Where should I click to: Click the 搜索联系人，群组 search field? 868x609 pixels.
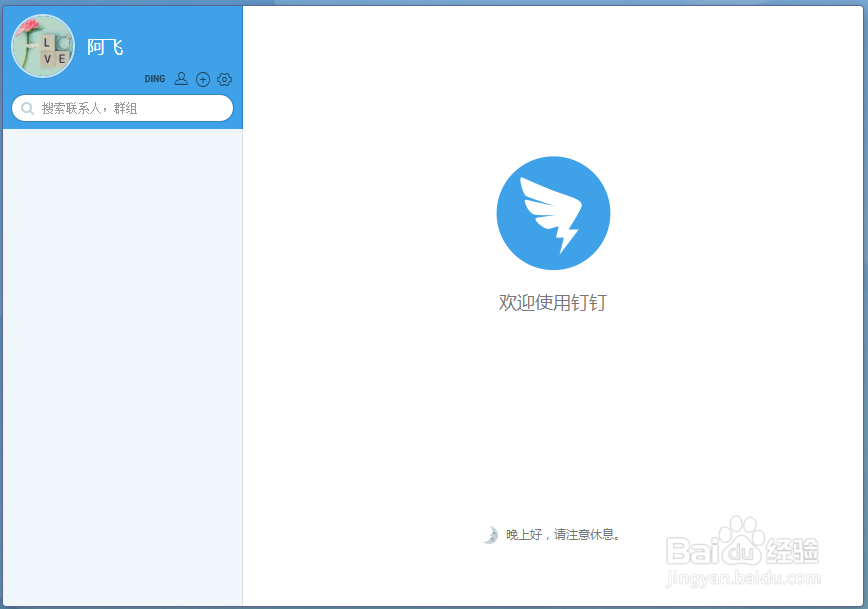click(x=120, y=107)
